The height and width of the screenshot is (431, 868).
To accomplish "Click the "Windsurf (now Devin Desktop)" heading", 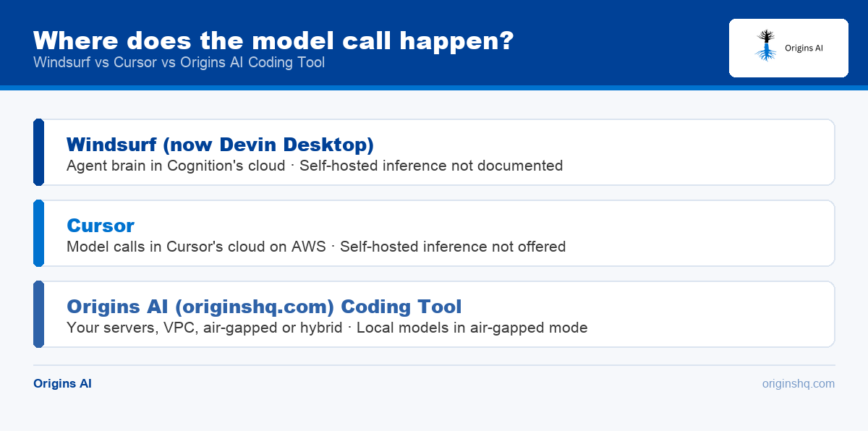I will coord(220,145).
